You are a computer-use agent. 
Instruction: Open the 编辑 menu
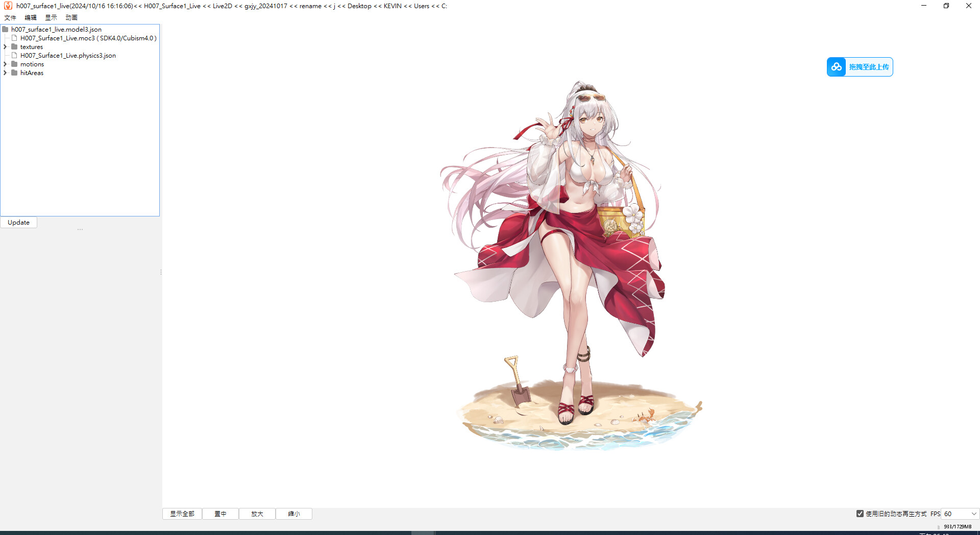pos(31,17)
